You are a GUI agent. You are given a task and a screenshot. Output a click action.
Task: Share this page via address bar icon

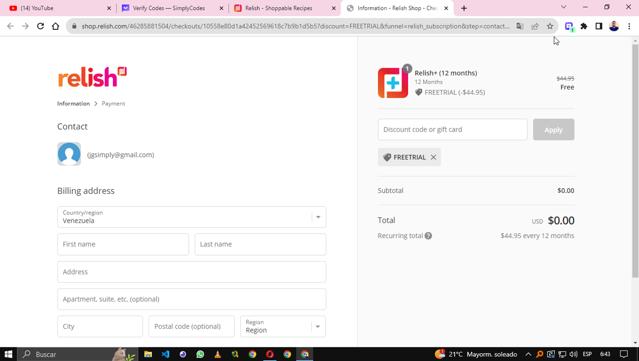tap(535, 26)
